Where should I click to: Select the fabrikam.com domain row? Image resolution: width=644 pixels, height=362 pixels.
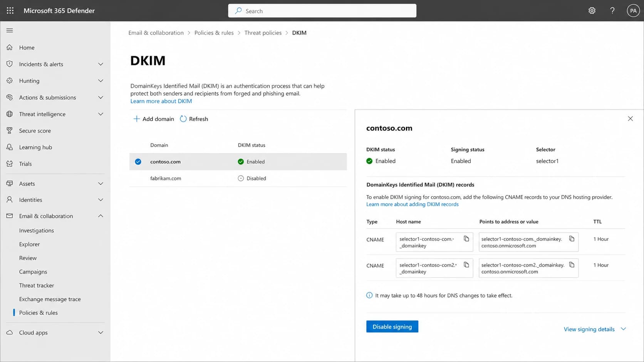point(238,178)
